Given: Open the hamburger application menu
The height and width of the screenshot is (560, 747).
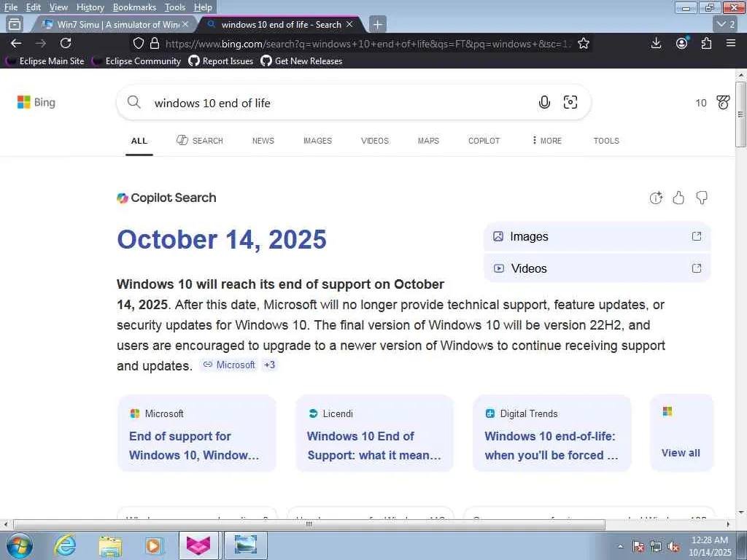Looking at the screenshot, I should tap(731, 43).
